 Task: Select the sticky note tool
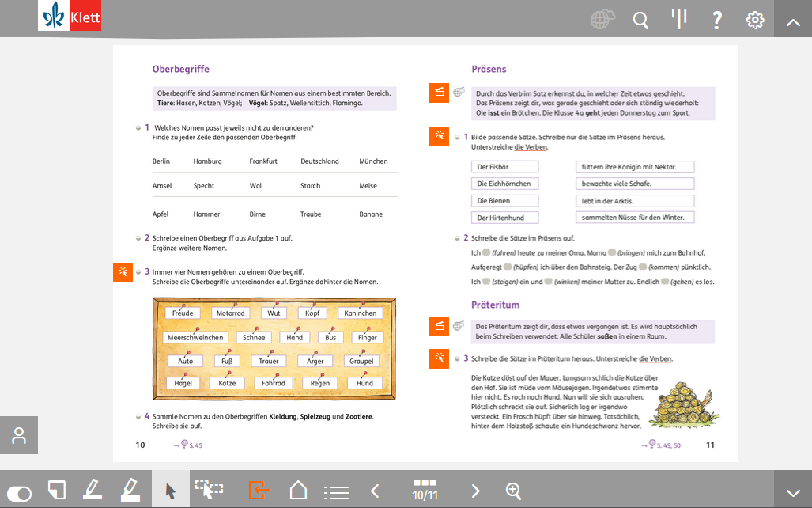coord(56,491)
